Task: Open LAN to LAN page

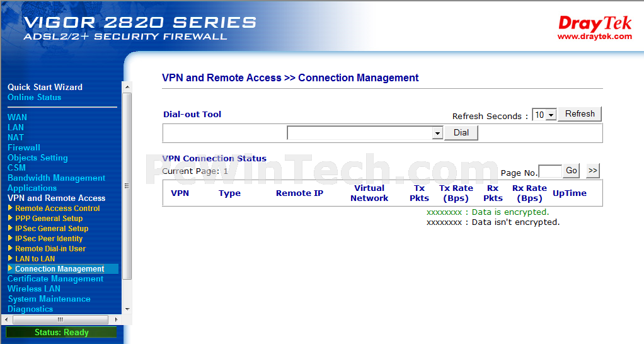Action: coord(35,258)
